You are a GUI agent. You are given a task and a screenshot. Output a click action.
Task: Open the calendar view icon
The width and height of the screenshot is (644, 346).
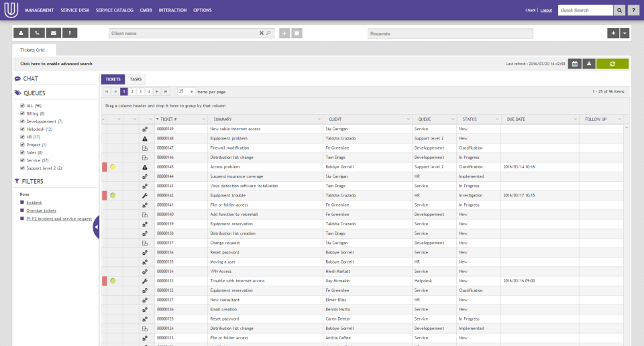tap(575, 64)
